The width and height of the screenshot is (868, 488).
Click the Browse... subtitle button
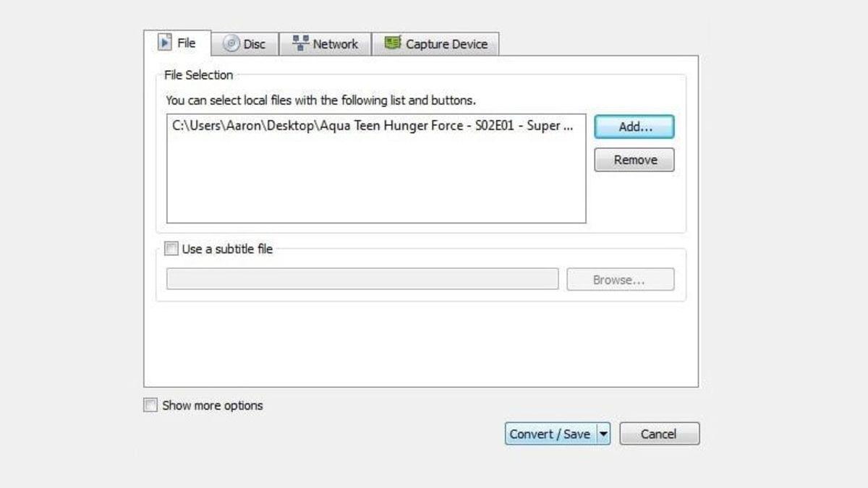(620, 280)
